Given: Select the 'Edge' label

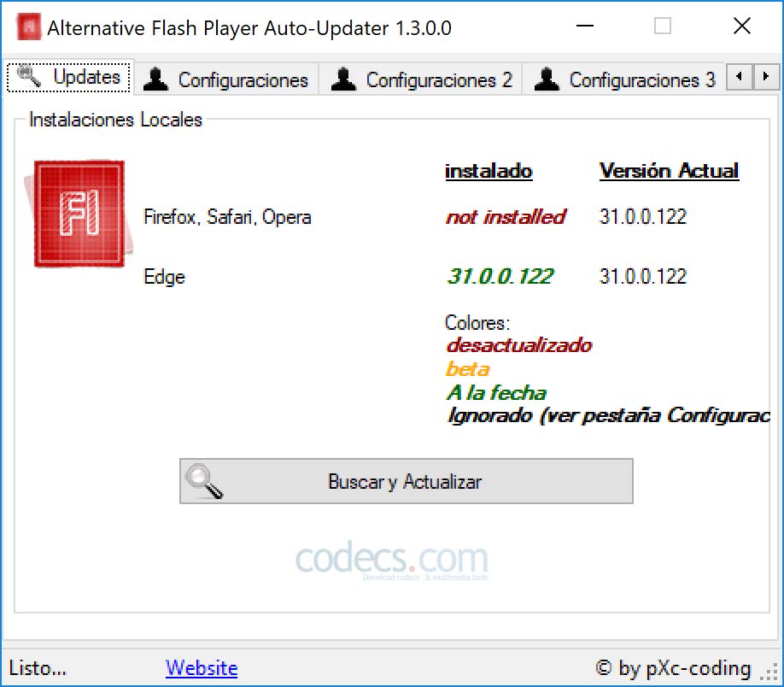Looking at the screenshot, I should coord(164,277).
